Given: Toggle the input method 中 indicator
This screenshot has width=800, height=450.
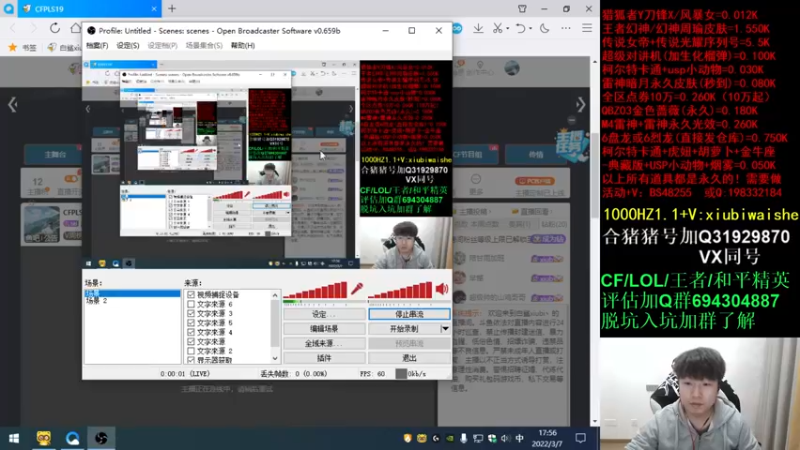Looking at the screenshot, I should pyautogui.click(x=519, y=438).
